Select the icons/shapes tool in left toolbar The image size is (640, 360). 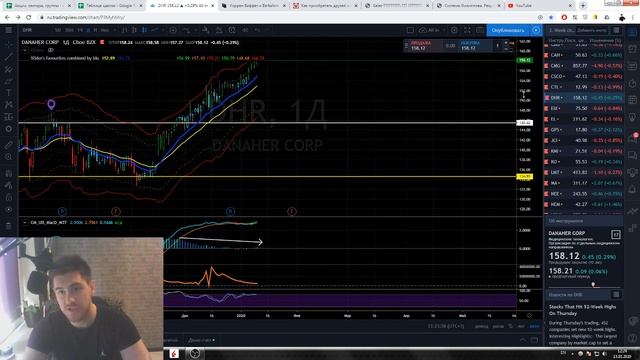point(8,129)
